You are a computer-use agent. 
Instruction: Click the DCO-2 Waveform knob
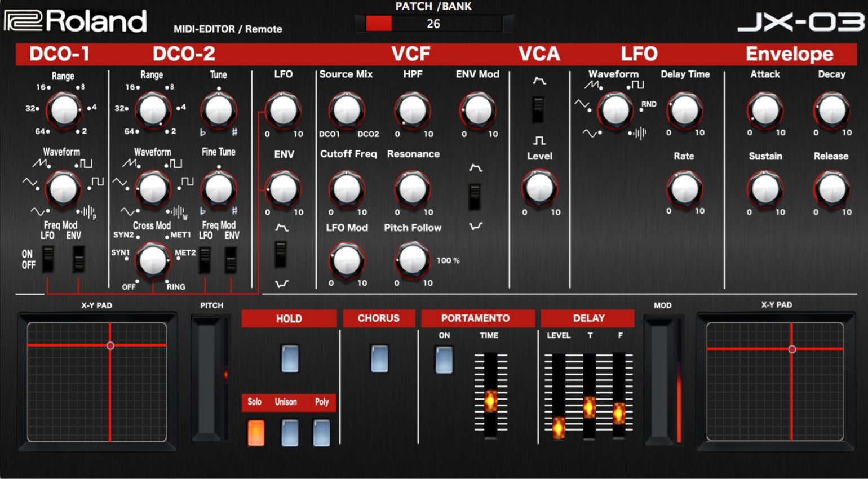point(152,189)
